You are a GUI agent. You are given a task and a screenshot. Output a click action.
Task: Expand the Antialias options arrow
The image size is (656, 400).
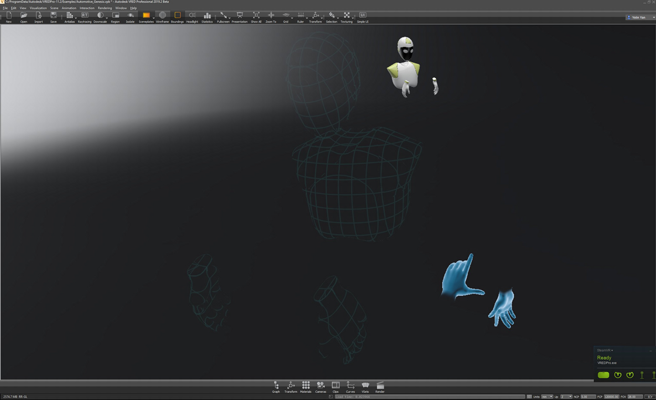coord(76,18)
